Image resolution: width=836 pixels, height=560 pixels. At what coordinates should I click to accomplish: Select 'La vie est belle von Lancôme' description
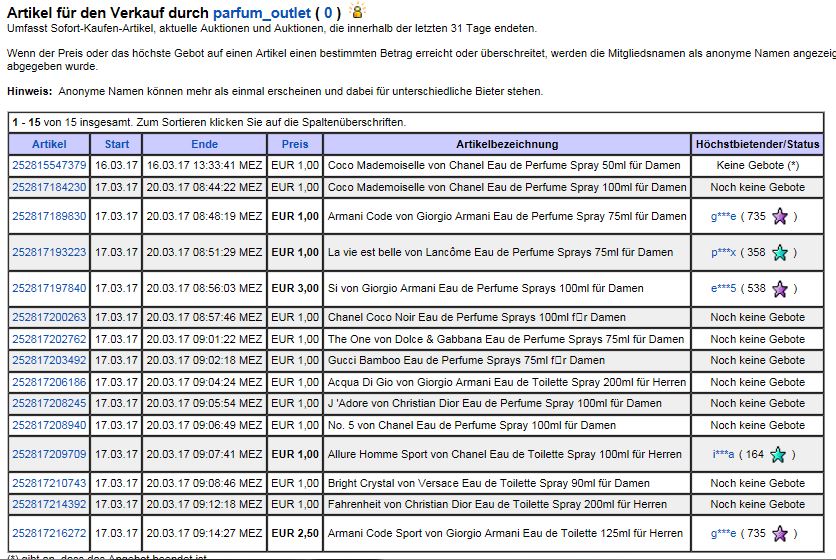pyautogui.click(x=500, y=252)
